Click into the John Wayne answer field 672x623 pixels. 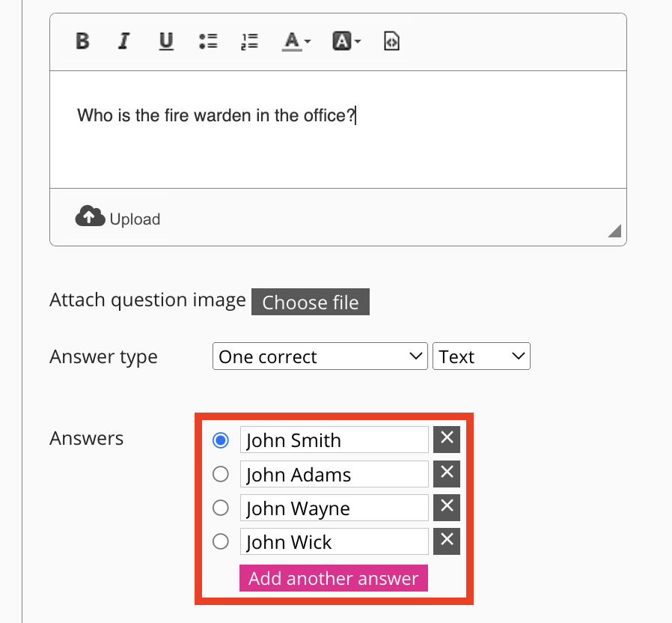(334, 508)
